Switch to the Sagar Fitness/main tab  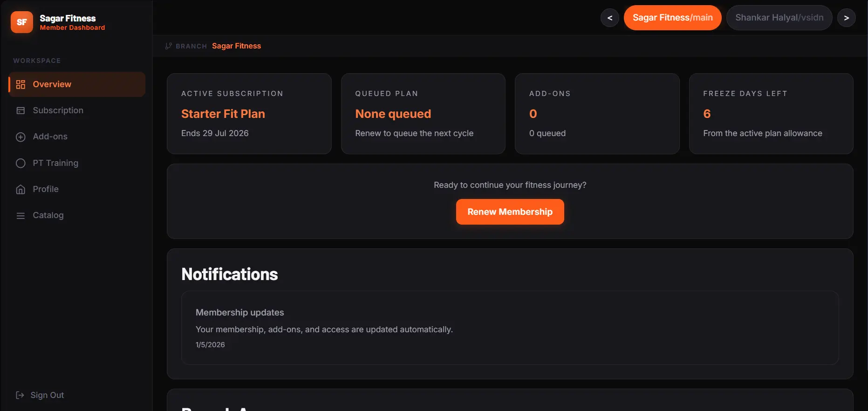672,18
